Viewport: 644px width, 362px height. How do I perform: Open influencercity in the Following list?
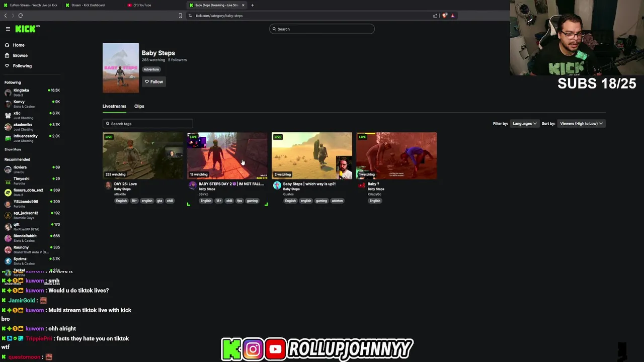pyautogui.click(x=32, y=138)
